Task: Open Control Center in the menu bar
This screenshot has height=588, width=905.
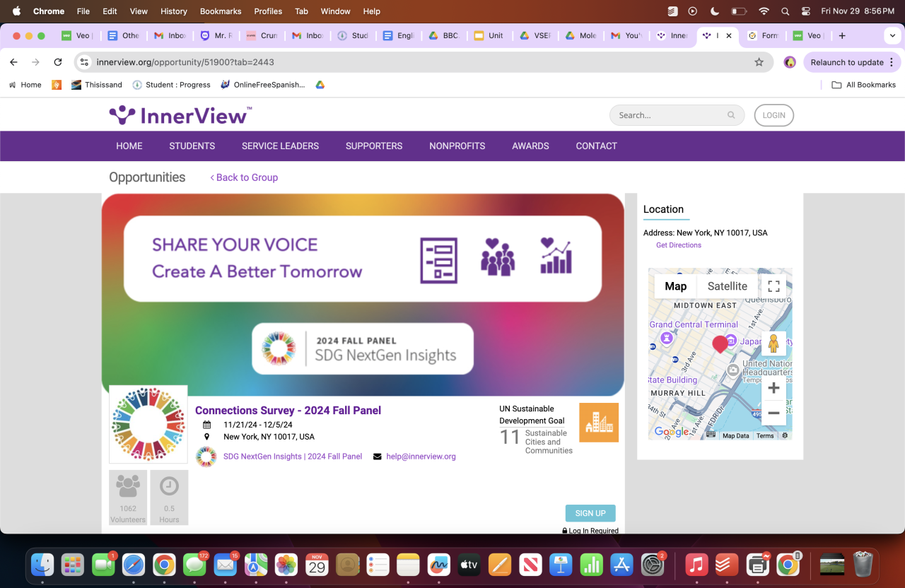Action: pos(806,11)
